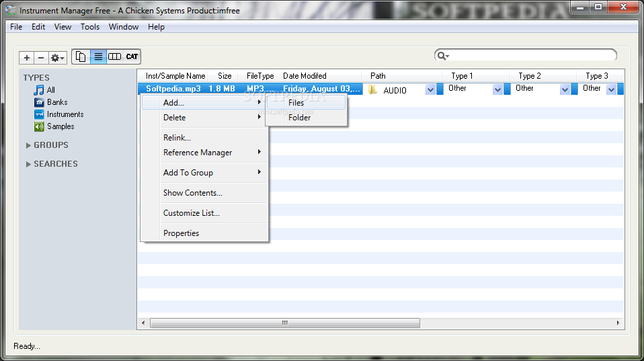The height and width of the screenshot is (361, 644).
Task: Choose Properties in the context menu
Action: point(204,233)
